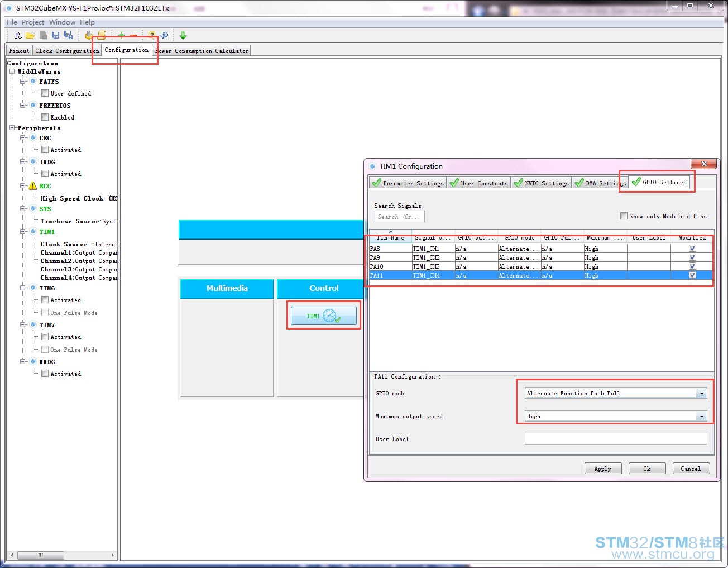728x568 pixels.
Task: Click the TIM1 Configuration dialog title icon
Action: pos(372,166)
